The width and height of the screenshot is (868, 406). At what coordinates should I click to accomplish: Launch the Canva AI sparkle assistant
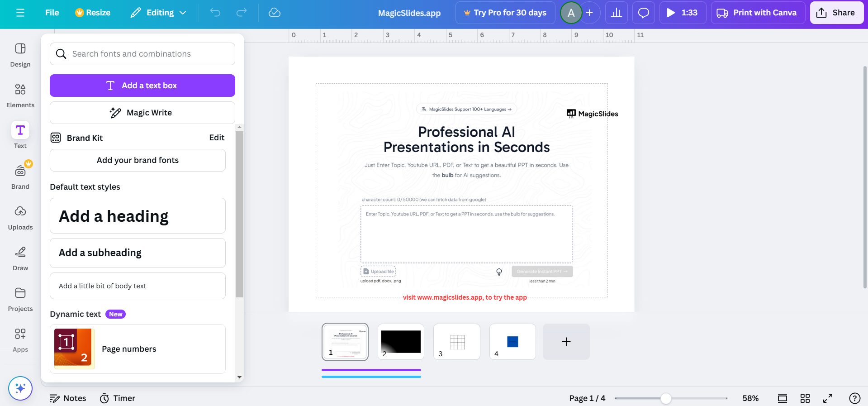(20, 388)
